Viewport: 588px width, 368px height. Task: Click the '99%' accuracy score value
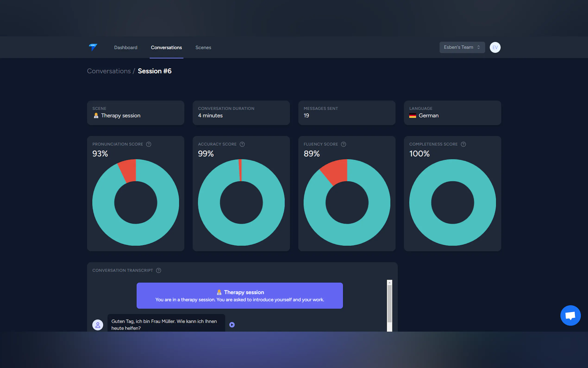point(206,154)
